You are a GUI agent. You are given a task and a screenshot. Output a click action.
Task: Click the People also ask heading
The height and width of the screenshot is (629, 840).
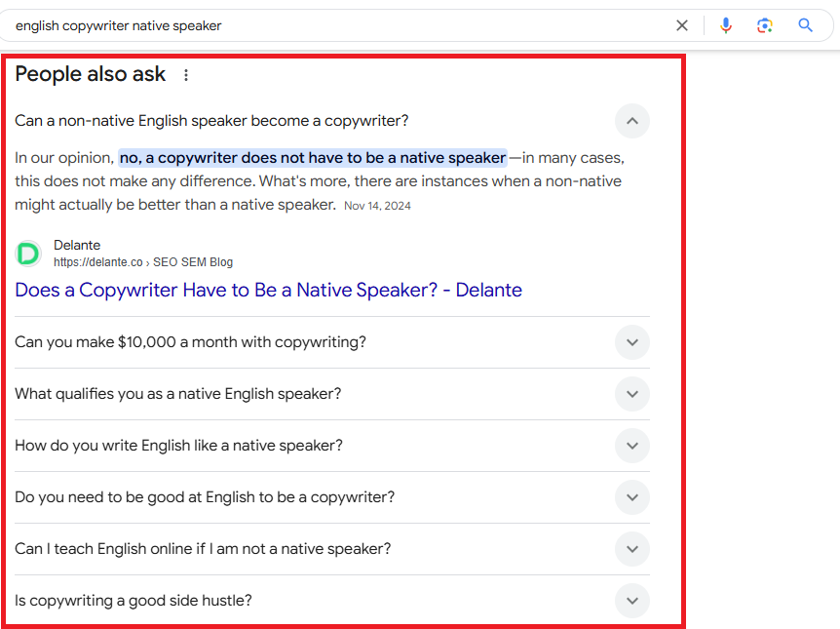[x=90, y=74]
